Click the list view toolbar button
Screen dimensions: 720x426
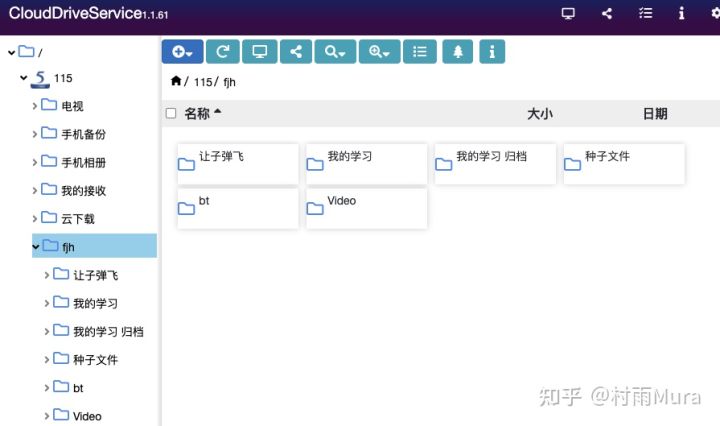click(x=420, y=51)
